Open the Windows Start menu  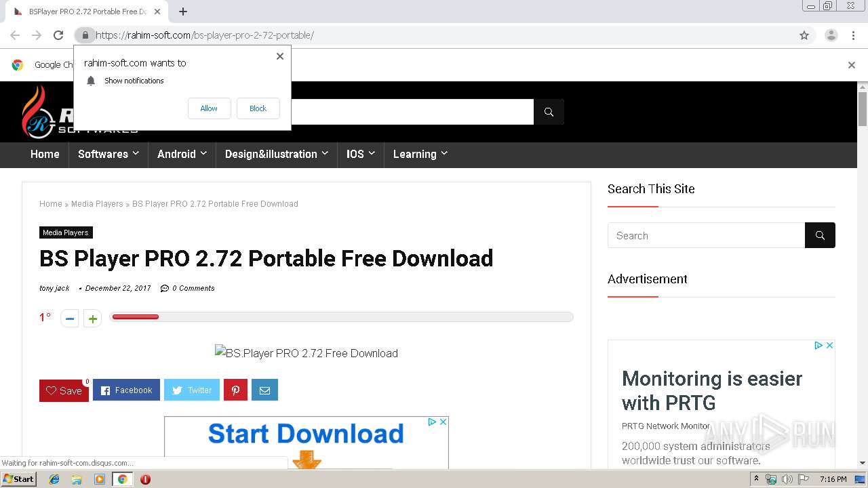coord(18,479)
